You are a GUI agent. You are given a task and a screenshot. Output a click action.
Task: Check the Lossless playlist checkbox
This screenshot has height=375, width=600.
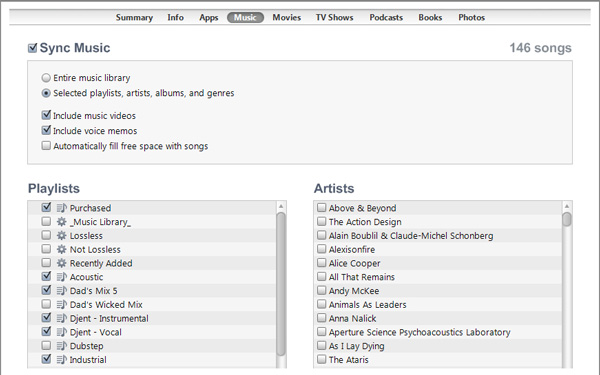pos(46,235)
